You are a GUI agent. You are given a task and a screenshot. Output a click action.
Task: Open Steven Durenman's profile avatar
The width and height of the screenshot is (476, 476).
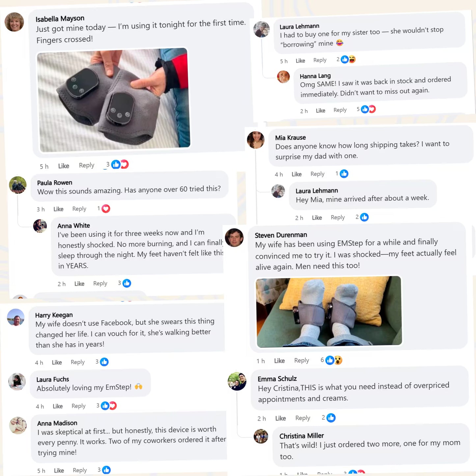[234, 238]
